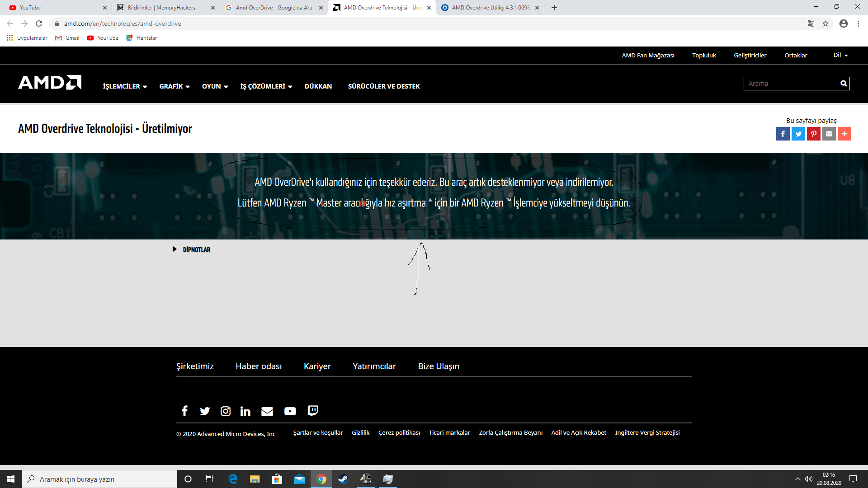Share page on Twitter

point(798,134)
